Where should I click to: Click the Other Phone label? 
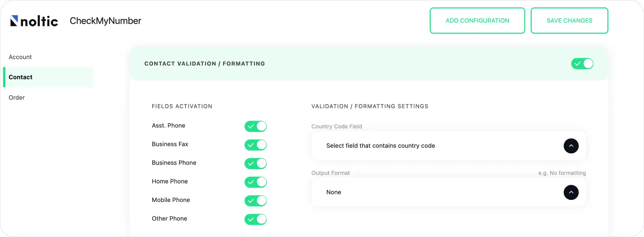169,218
